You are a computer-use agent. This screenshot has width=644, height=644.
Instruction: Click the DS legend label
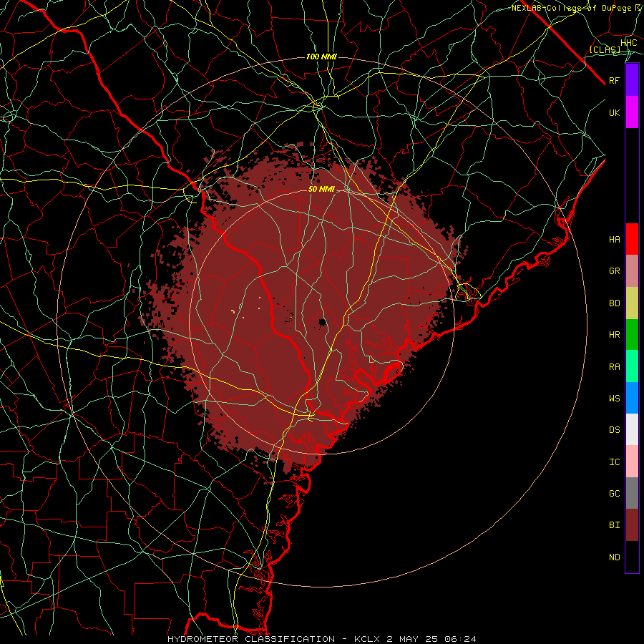[614, 429]
